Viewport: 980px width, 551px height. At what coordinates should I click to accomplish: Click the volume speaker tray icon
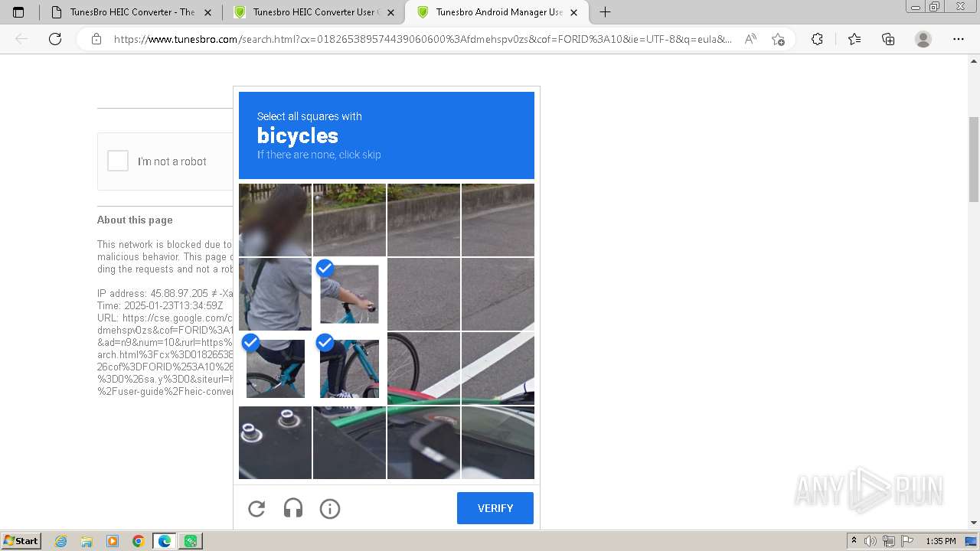871,541
